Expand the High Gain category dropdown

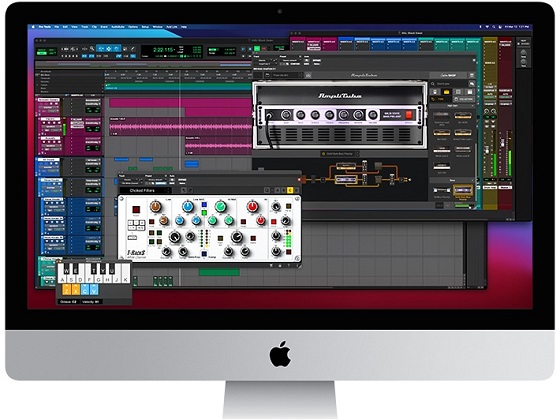click(452, 106)
